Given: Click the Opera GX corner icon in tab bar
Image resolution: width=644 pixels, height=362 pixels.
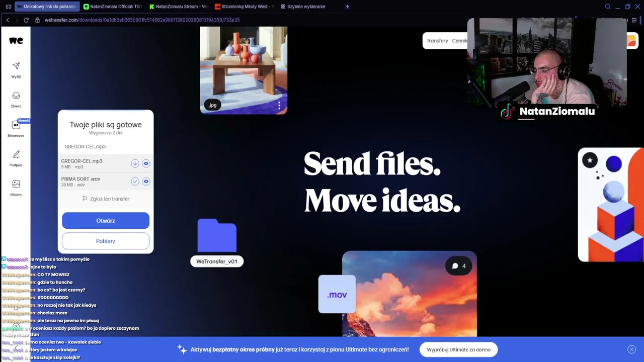Looking at the screenshot, I should point(8,7).
